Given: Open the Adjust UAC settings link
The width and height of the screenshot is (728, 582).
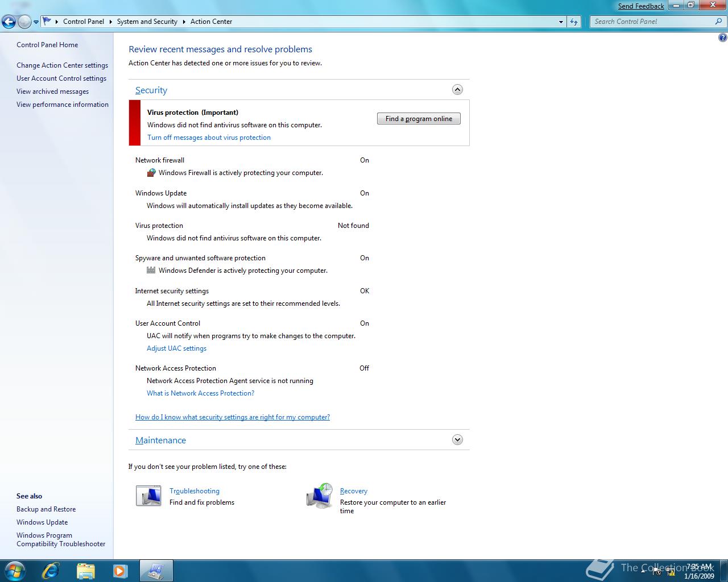Looking at the screenshot, I should pyautogui.click(x=176, y=348).
